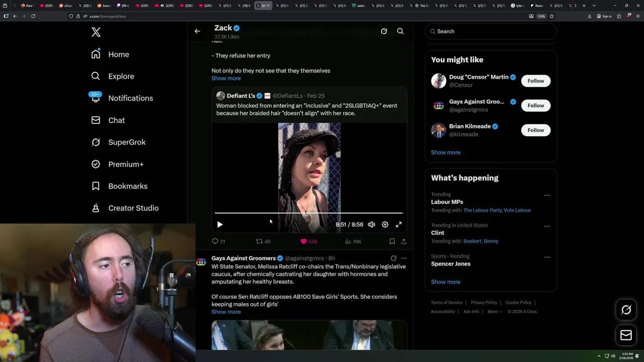The width and height of the screenshot is (644, 362).
Task: Go back with the arrow beside Zack
Action: (x=197, y=31)
